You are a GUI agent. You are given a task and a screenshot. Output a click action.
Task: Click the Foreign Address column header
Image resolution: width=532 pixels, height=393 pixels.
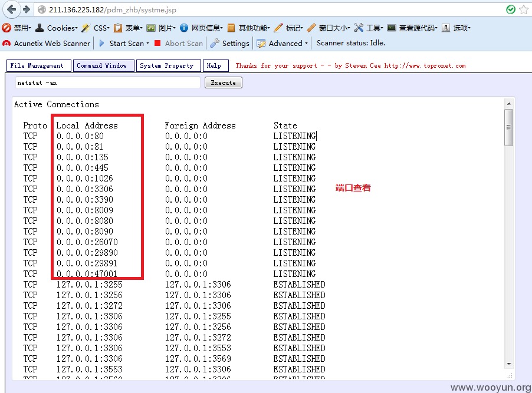[200, 126]
